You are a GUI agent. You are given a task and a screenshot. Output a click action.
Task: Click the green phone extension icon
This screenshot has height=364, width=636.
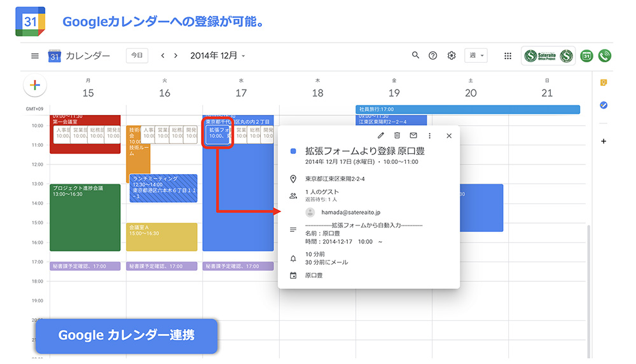[604, 55]
